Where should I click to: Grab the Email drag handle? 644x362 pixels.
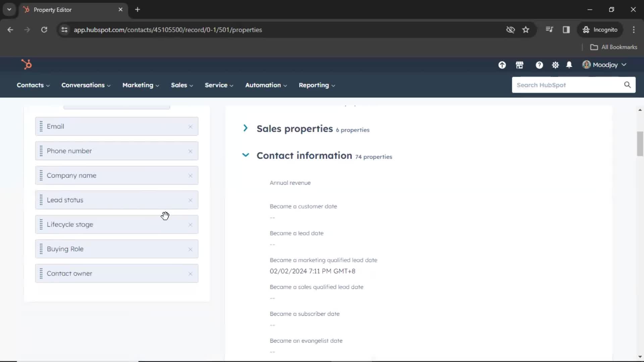coord(41,126)
